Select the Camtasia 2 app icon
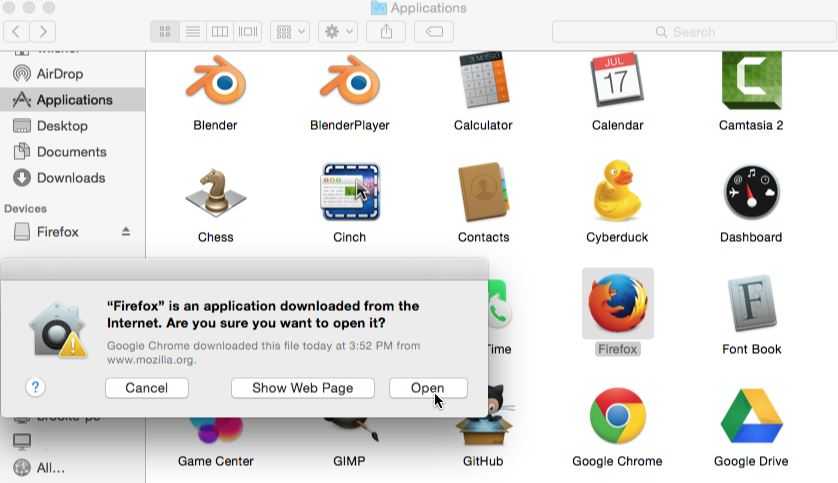The image size is (838, 483). pos(751,80)
